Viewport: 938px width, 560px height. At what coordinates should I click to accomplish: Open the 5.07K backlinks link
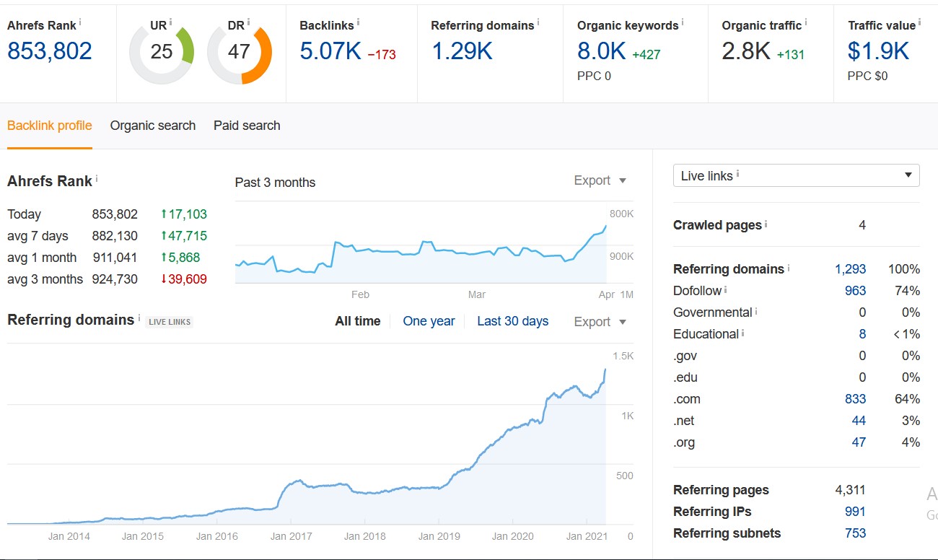tap(330, 51)
